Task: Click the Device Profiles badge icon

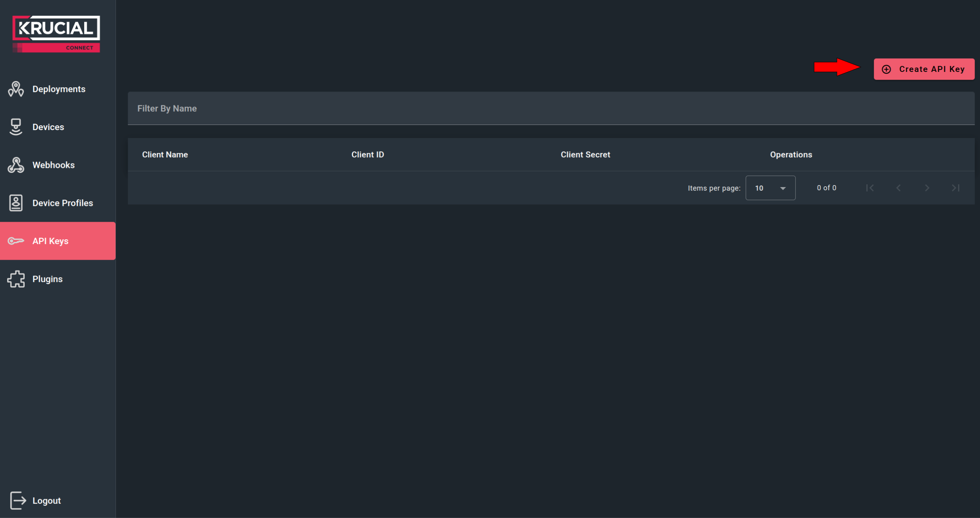Action: (x=16, y=203)
